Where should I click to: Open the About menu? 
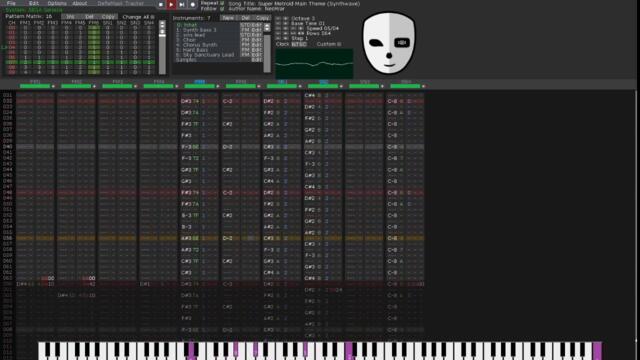[x=80, y=3]
